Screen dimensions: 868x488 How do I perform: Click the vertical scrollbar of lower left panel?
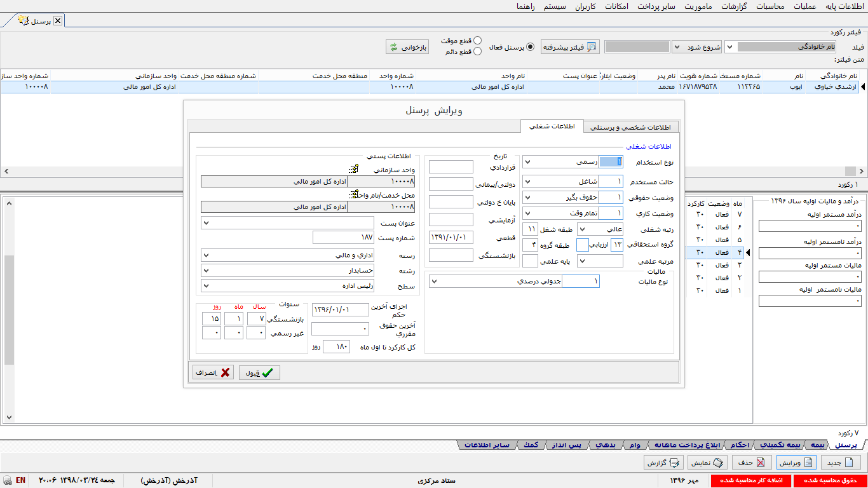[x=8, y=309]
